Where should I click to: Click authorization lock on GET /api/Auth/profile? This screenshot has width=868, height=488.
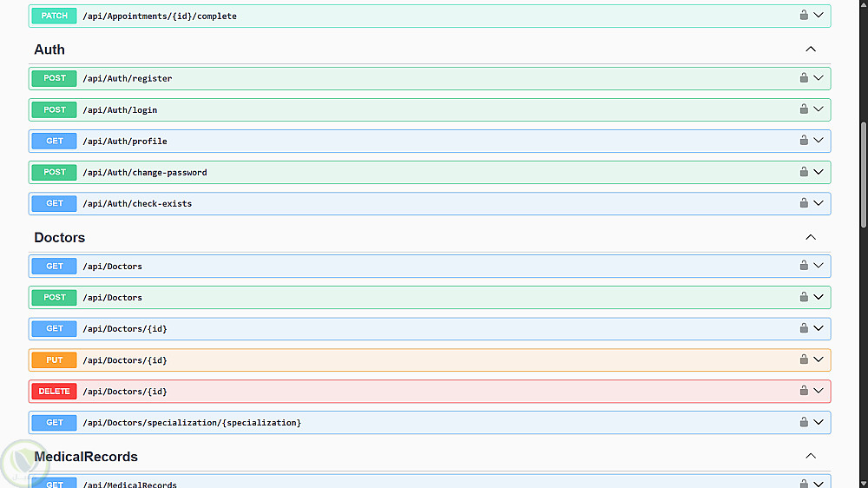click(804, 141)
